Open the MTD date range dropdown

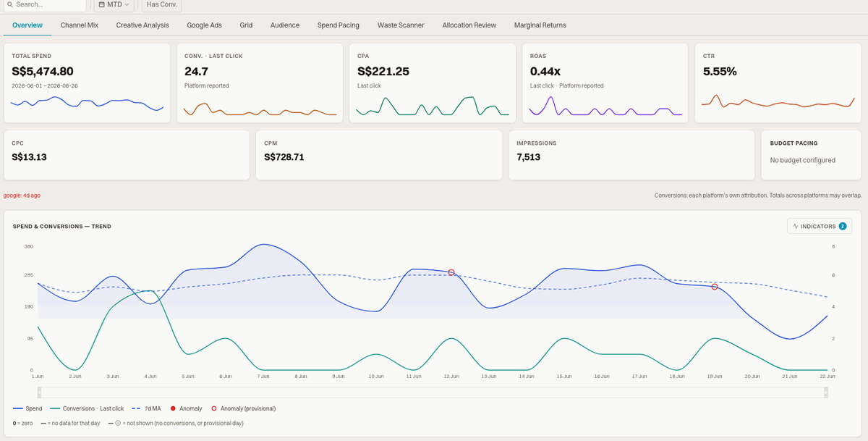(114, 4)
